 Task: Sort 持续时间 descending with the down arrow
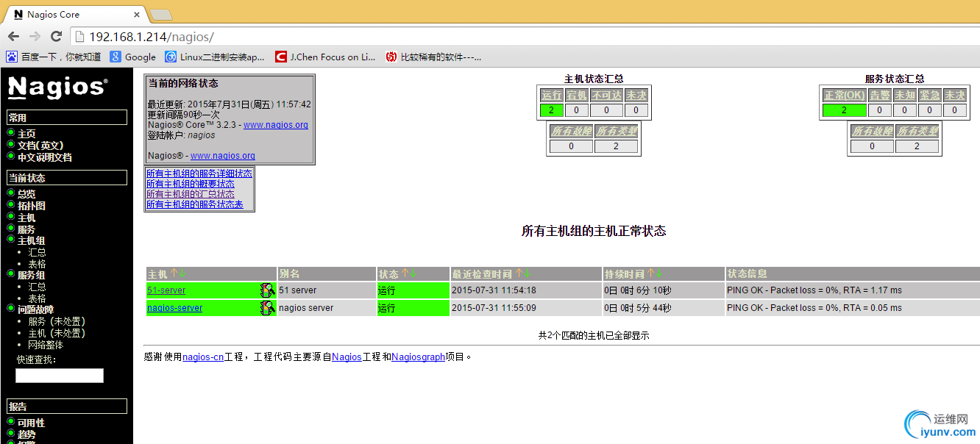(660, 273)
